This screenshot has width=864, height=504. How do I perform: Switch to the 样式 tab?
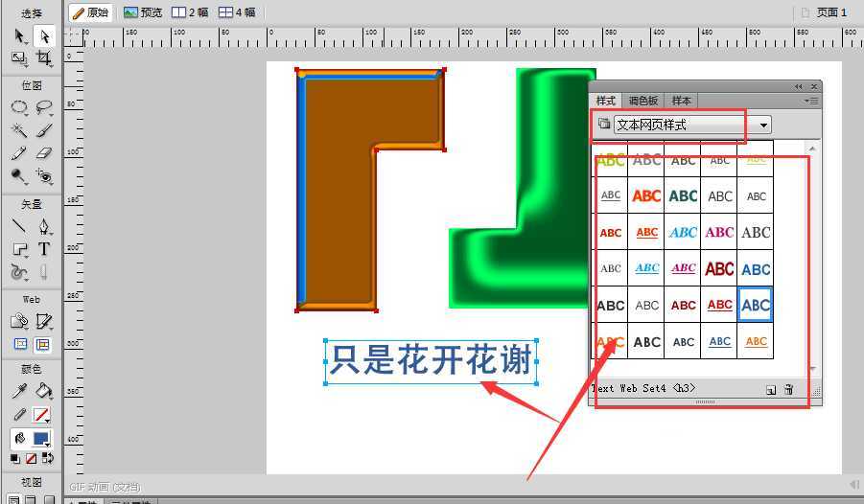[606, 101]
